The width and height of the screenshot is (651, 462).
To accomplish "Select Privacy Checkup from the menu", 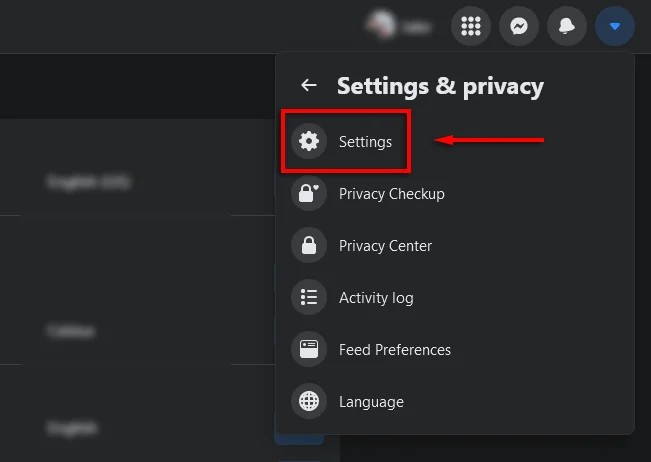I will [x=391, y=194].
